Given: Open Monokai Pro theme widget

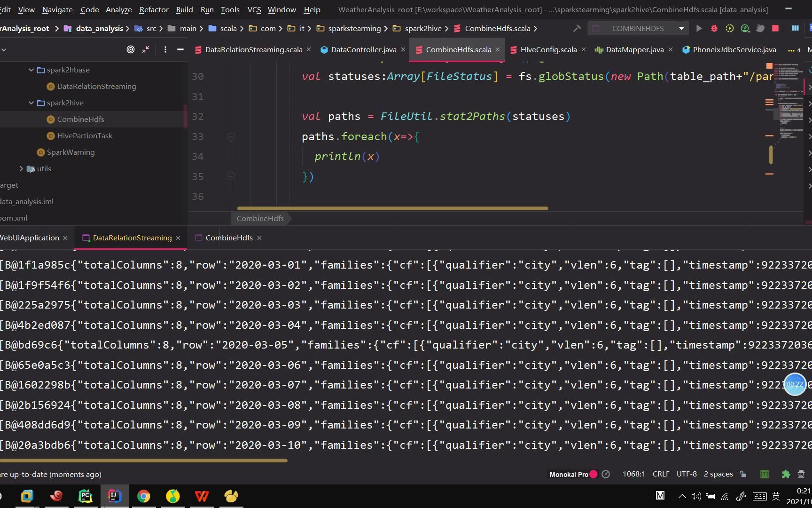Looking at the screenshot, I should 569,474.
